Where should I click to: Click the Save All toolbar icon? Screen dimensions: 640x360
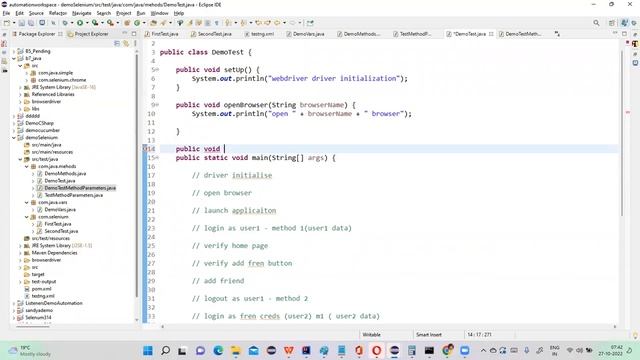31,23
